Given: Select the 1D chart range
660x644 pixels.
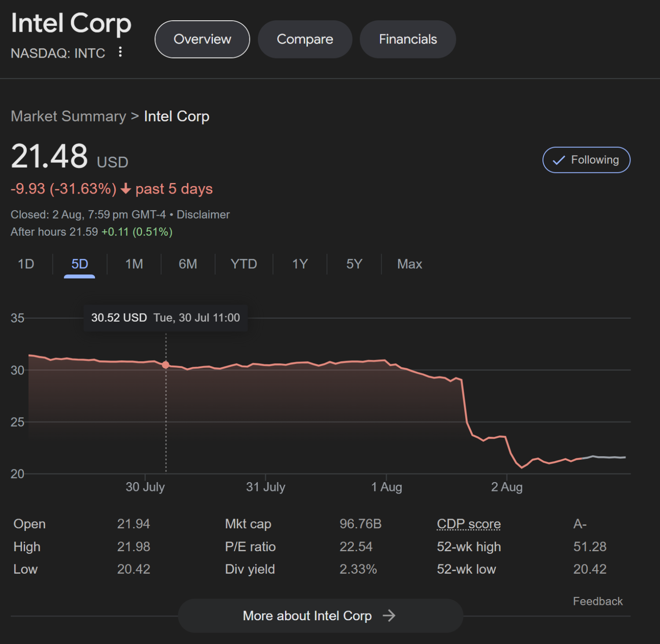Looking at the screenshot, I should coord(26,264).
